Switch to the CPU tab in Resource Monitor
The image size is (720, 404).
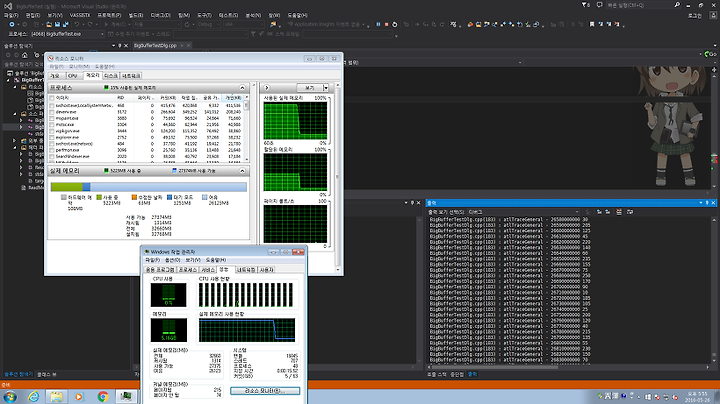coord(72,75)
